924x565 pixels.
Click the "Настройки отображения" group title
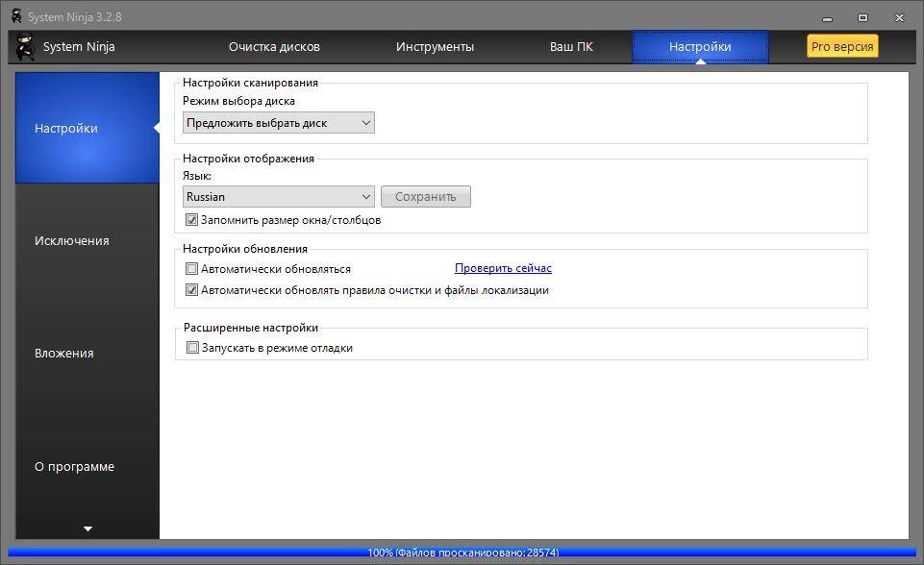[248, 158]
